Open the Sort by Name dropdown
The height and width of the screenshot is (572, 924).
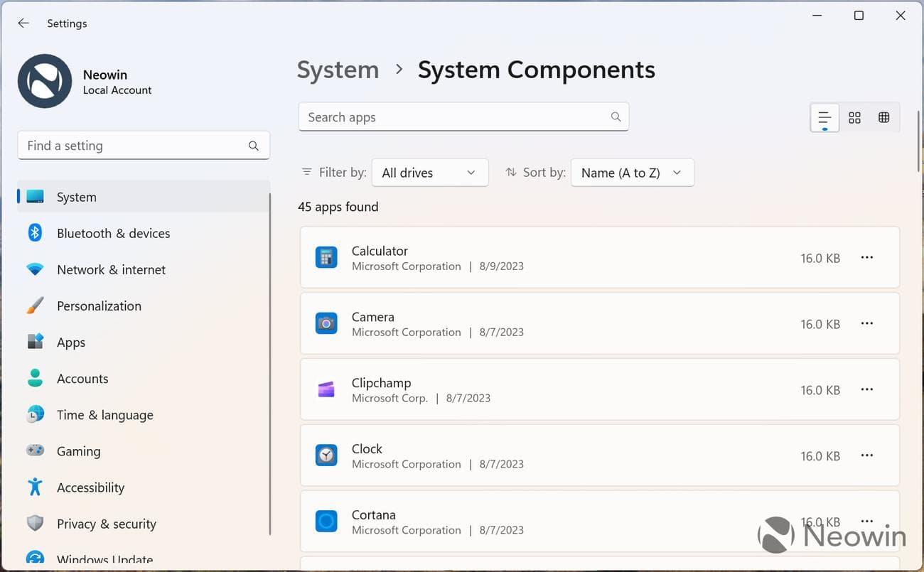[632, 173]
